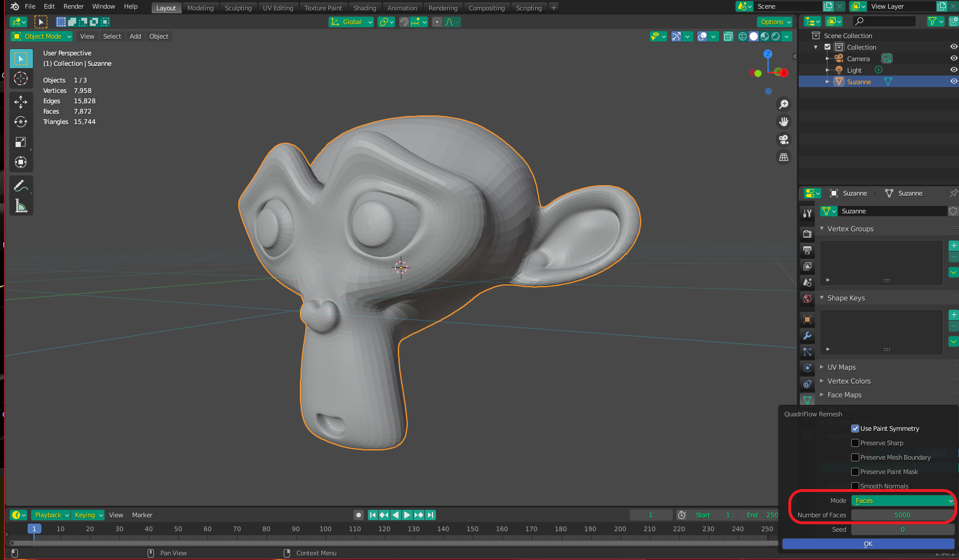Choose the Annotate tool
The image size is (959, 560).
[21, 186]
